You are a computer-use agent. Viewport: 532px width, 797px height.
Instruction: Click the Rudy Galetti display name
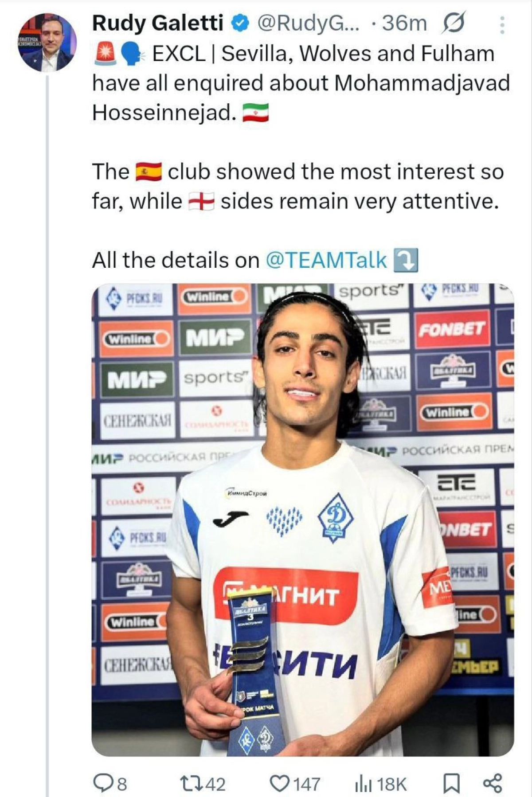tap(157, 23)
